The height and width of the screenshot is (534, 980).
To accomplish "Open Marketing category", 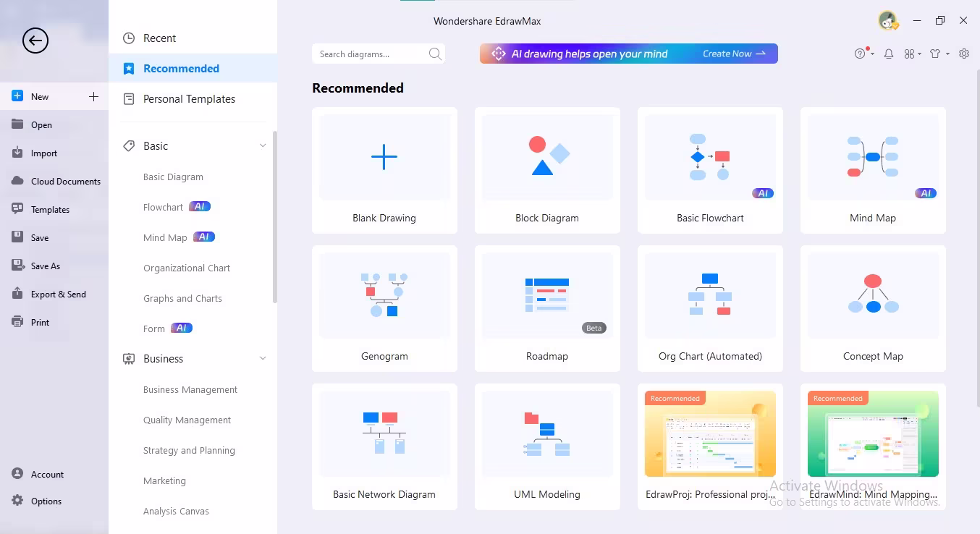I will 164,480.
